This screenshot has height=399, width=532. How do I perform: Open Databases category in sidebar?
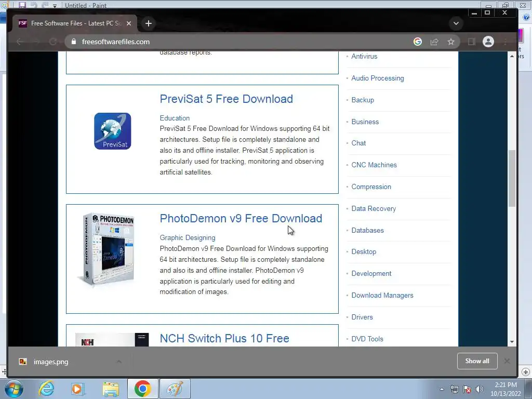tap(367, 230)
